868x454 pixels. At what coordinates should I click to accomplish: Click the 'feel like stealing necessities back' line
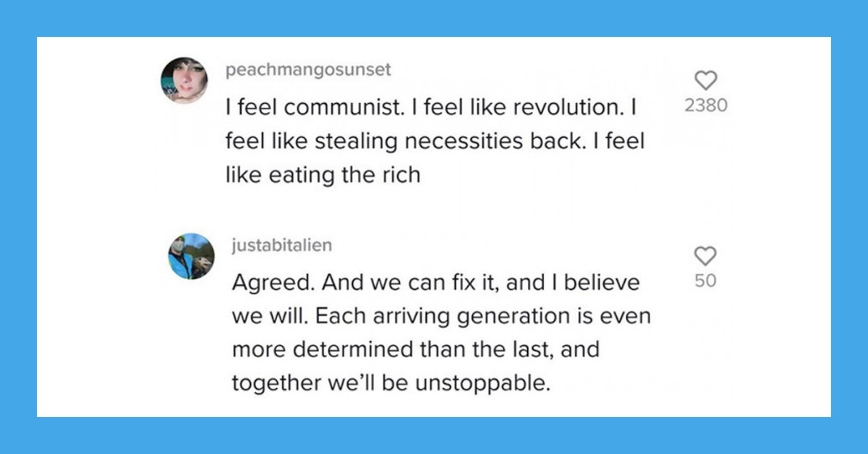(434, 141)
